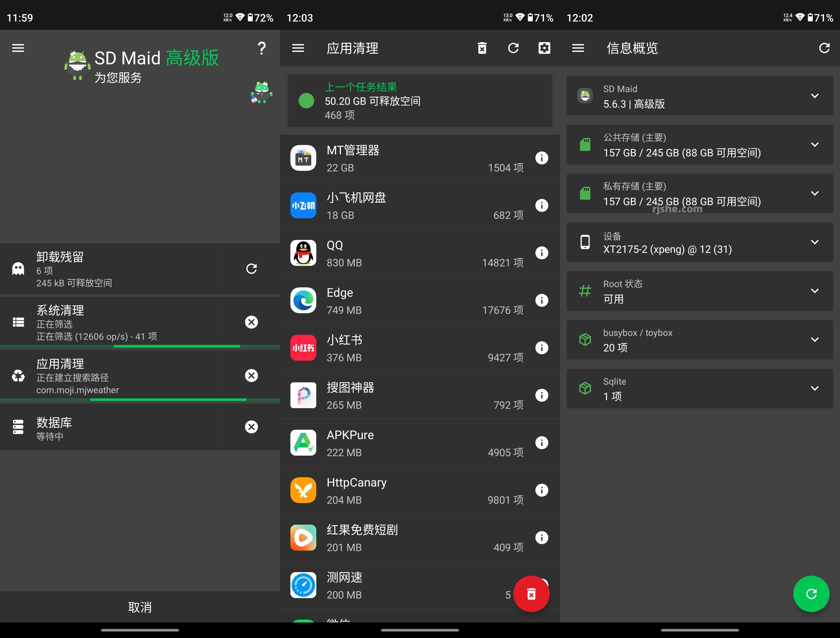Screen dimensions: 840x638
Task: Show info for QQ
Action: pos(542,253)
